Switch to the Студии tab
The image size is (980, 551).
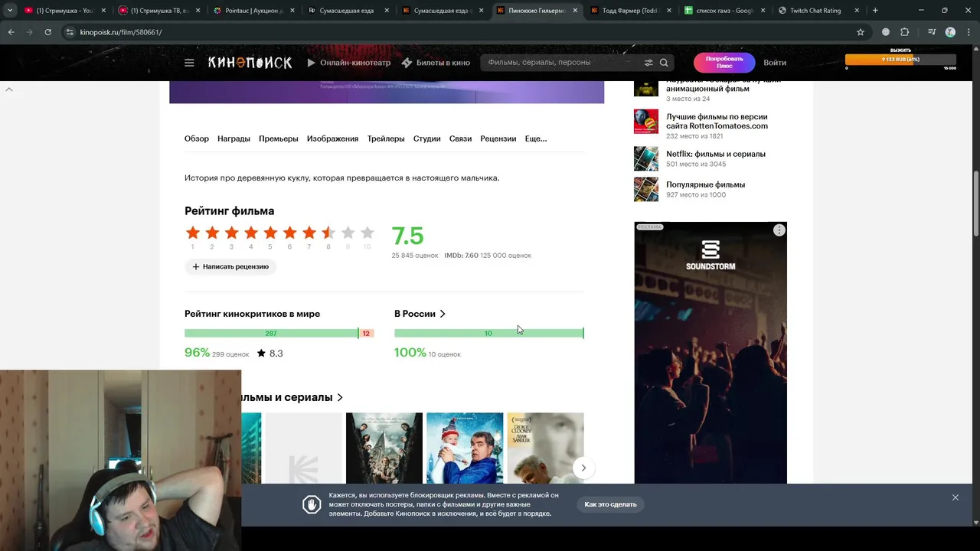(x=426, y=139)
